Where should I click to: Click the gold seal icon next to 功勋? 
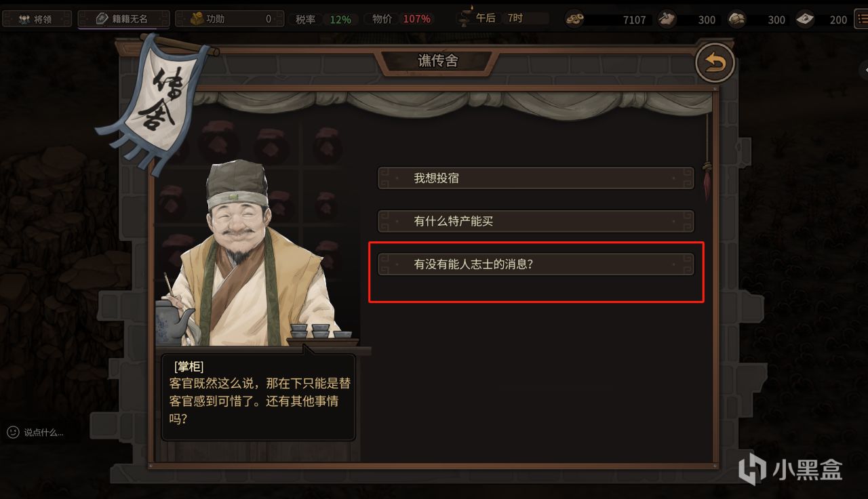(197, 19)
